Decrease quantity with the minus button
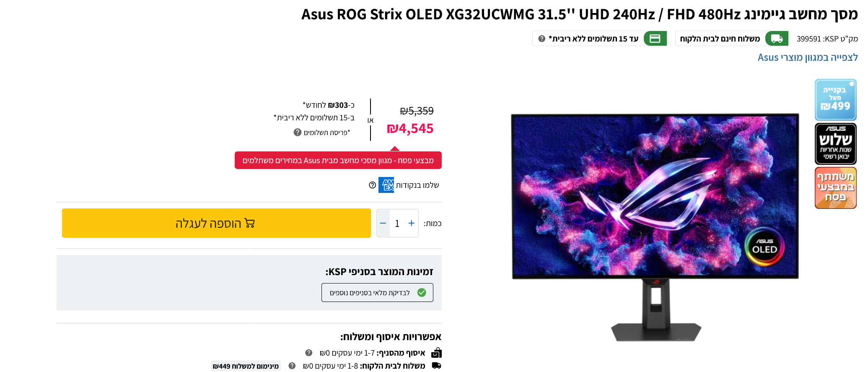 pos(383,223)
